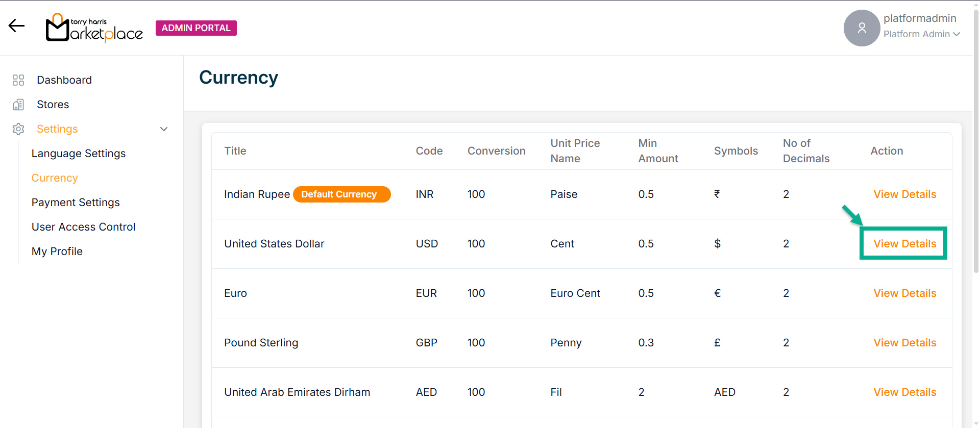Viewport: 980px width, 428px height.
Task: Click the user avatar icon
Action: pos(862,28)
